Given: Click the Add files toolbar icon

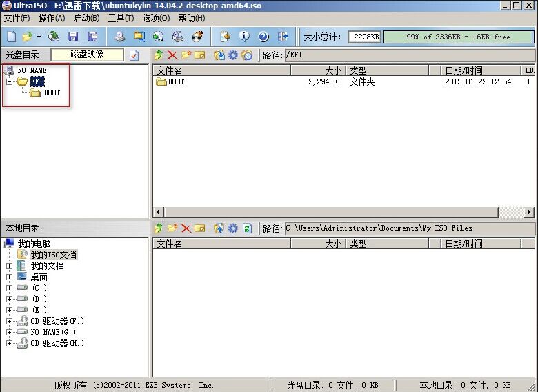Looking at the screenshot, I should pos(225,37).
